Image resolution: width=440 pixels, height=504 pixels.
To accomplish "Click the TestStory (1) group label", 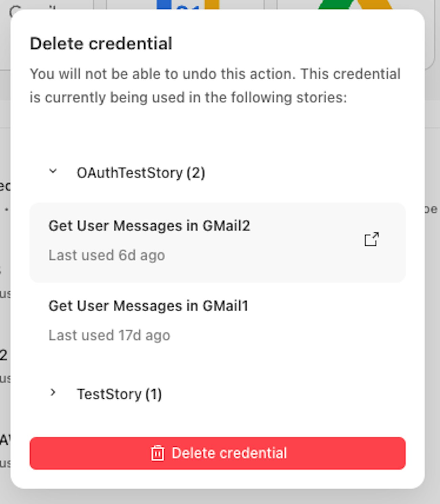I will click(x=119, y=394).
